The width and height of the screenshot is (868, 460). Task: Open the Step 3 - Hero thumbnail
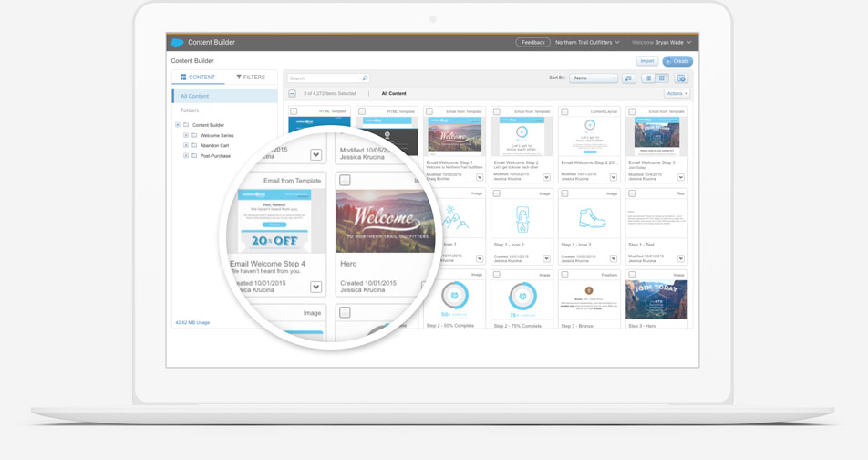click(x=656, y=299)
